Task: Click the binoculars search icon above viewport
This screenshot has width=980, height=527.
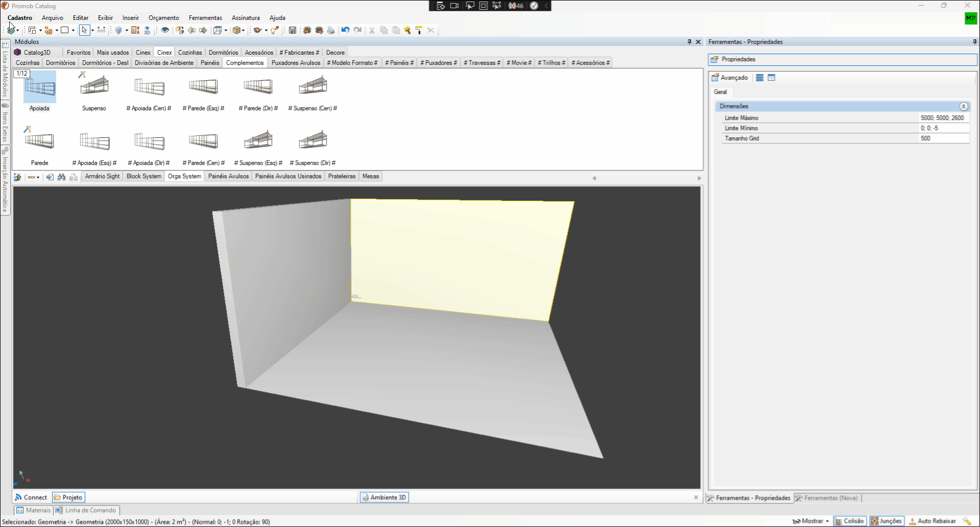Action: [x=61, y=177]
